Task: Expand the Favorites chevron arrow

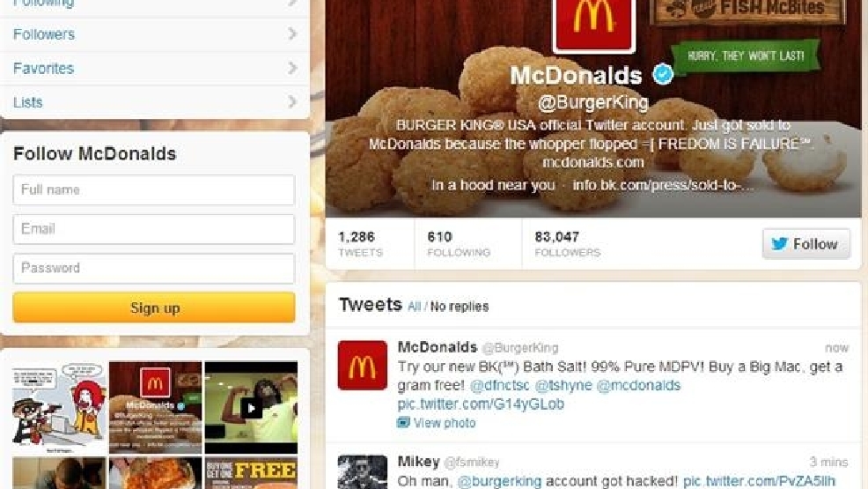Action: (292, 68)
